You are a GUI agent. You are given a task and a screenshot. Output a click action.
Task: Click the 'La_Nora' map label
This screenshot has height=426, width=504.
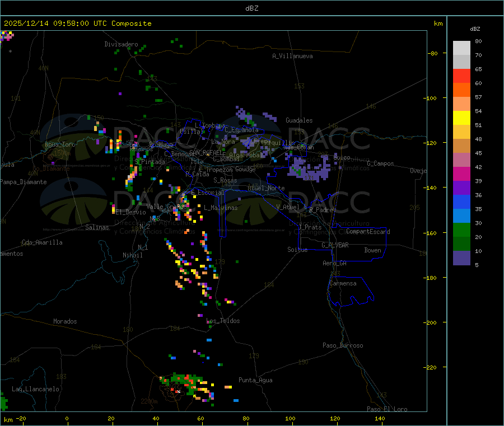click(223, 142)
